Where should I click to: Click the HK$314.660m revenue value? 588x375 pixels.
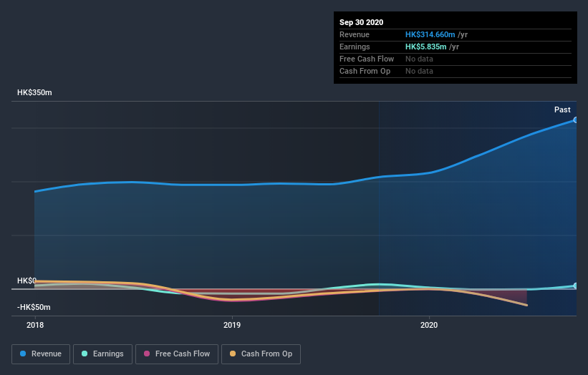coord(430,34)
